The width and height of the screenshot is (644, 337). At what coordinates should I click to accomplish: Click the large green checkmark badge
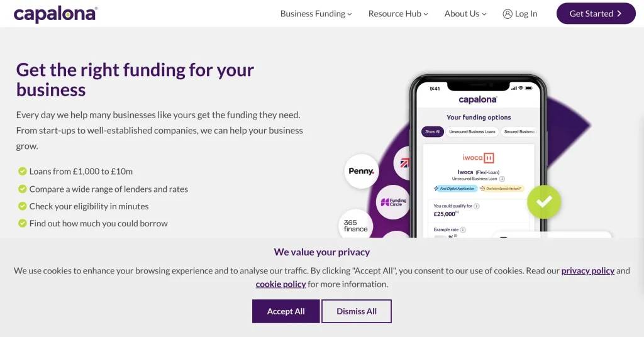544,201
